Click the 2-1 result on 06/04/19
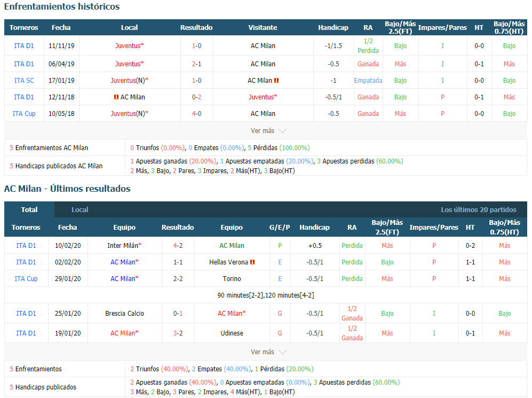The height and width of the screenshot is (398, 532). (197, 64)
